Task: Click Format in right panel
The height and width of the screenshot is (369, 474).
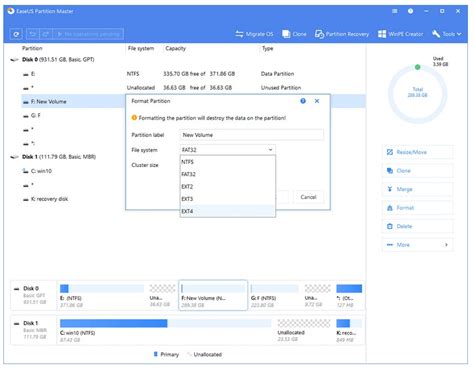Action: [x=417, y=208]
